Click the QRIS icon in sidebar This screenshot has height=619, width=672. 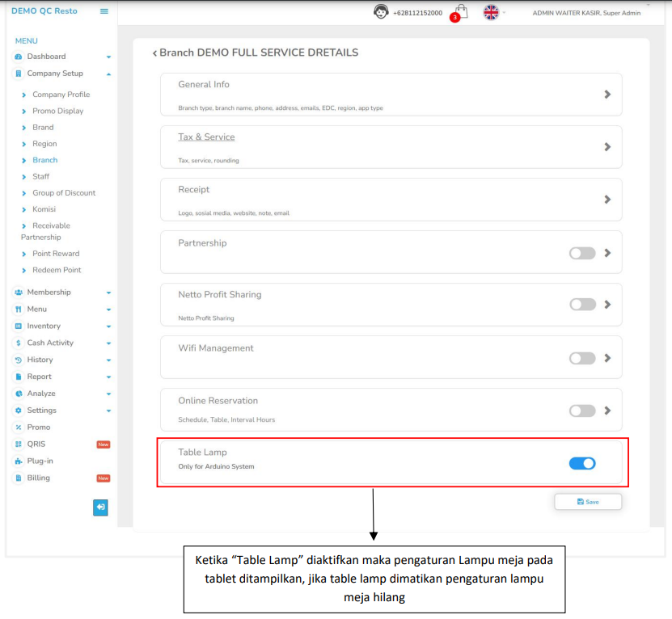[x=19, y=444]
